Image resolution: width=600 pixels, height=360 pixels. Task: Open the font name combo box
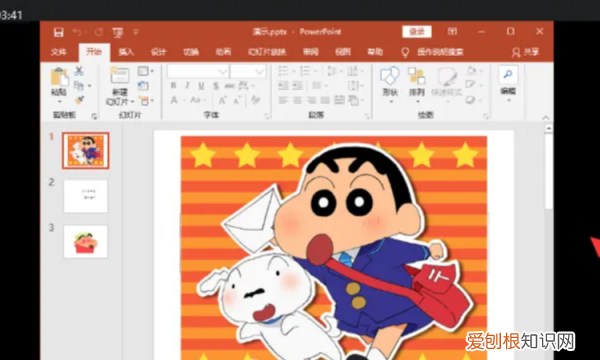click(x=198, y=71)
